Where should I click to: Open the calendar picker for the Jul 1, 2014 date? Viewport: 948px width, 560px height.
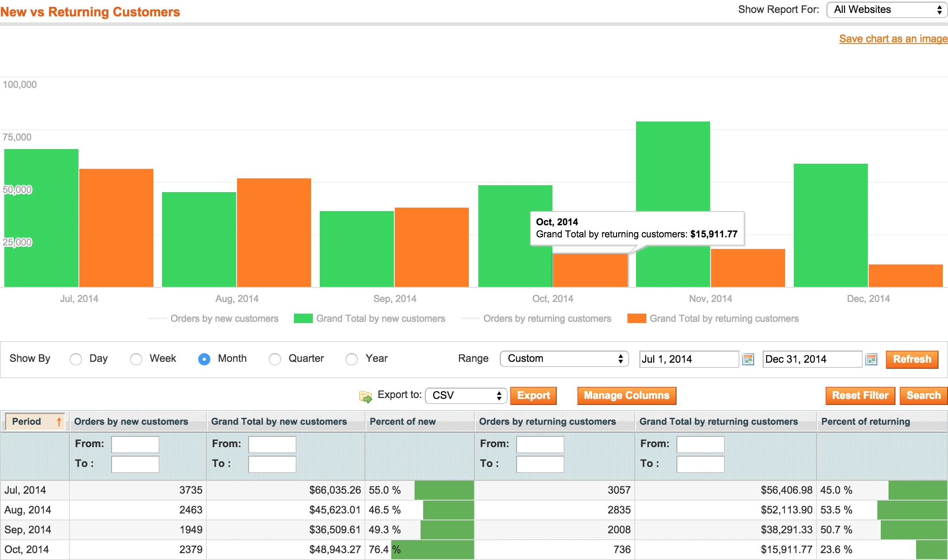pyautogui.click(x=748, y=359)
